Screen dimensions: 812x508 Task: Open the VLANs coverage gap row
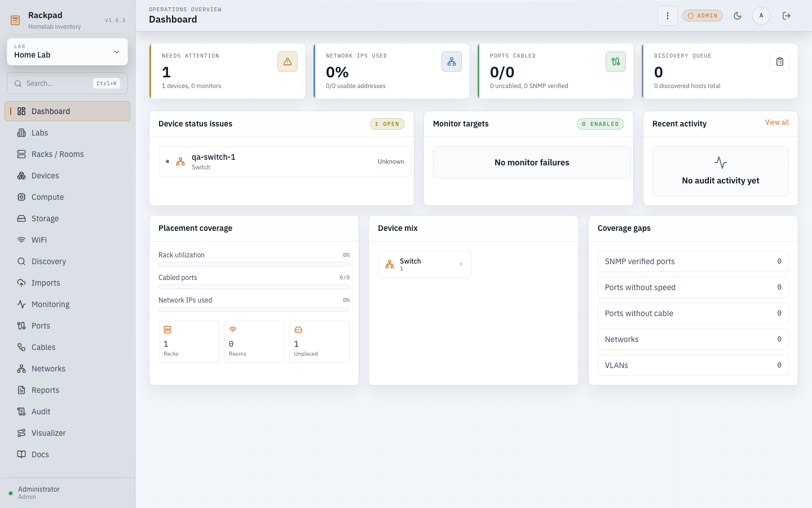[x=693, y=365]
